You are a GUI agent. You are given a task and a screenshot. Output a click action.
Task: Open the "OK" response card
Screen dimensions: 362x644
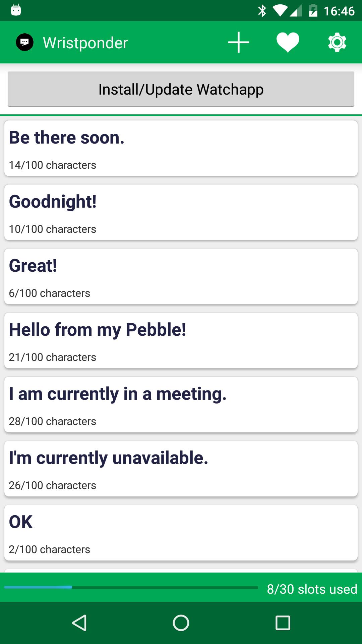pos(181,533)
